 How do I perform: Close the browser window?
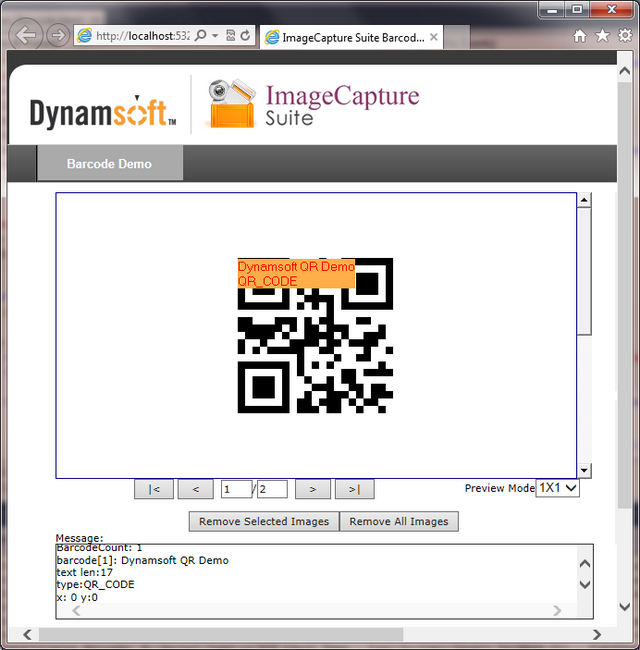(x=612, y=9)
